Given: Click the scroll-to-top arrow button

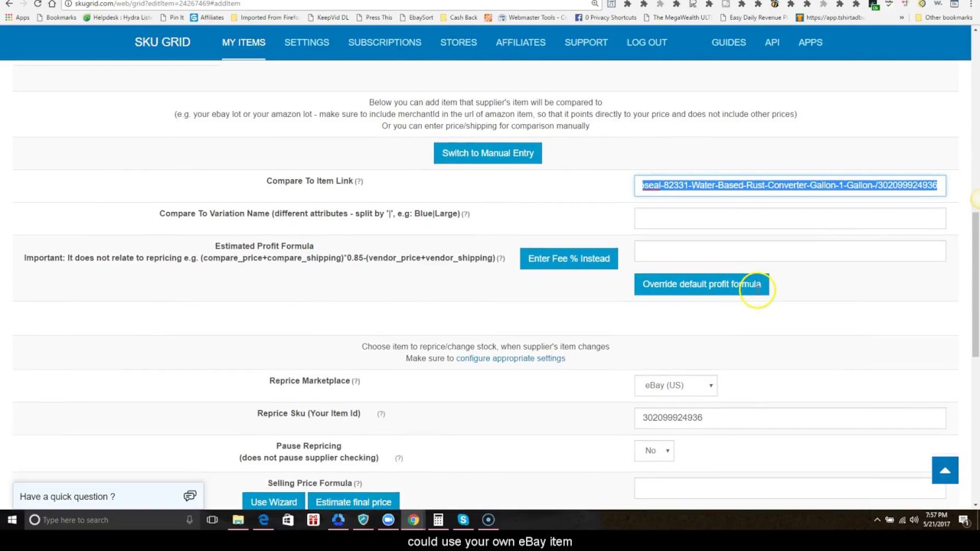Looking at the screenshot, I should tap(945, 470).
